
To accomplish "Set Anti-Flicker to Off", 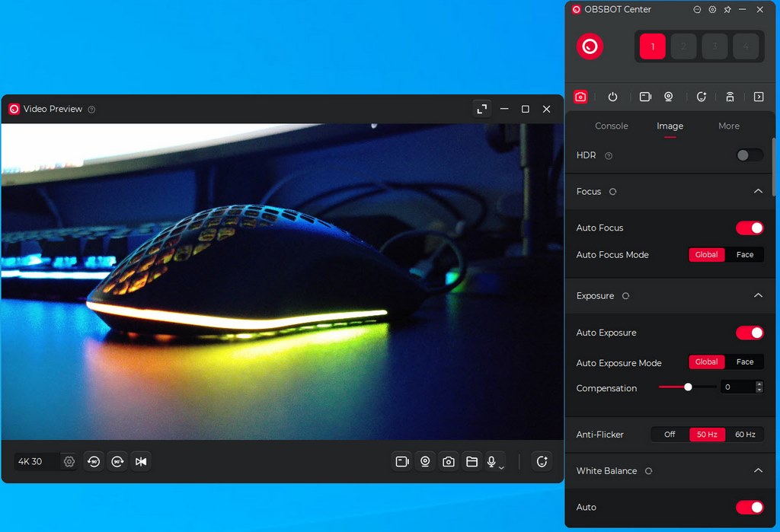I will [x=670, y=435].
